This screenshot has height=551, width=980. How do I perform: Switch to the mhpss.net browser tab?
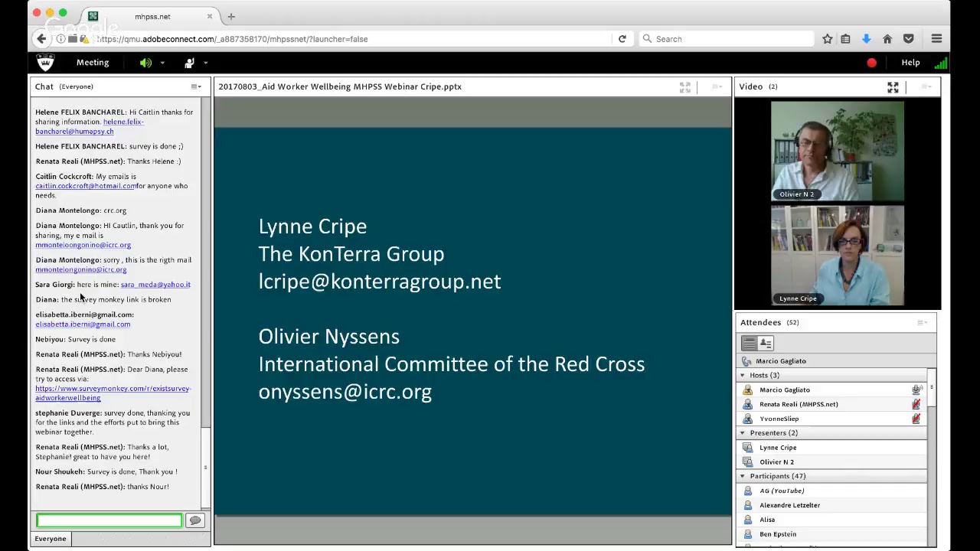(x=151, y=16)
